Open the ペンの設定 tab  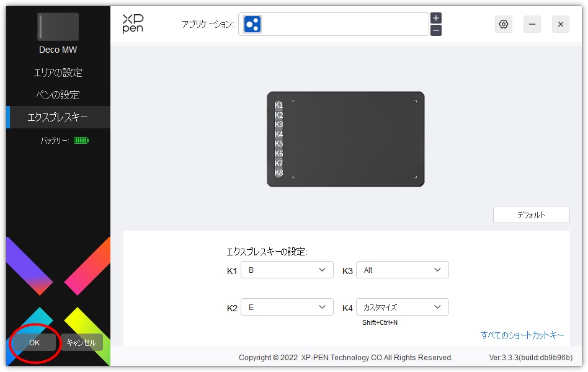[x=58, y=95]
